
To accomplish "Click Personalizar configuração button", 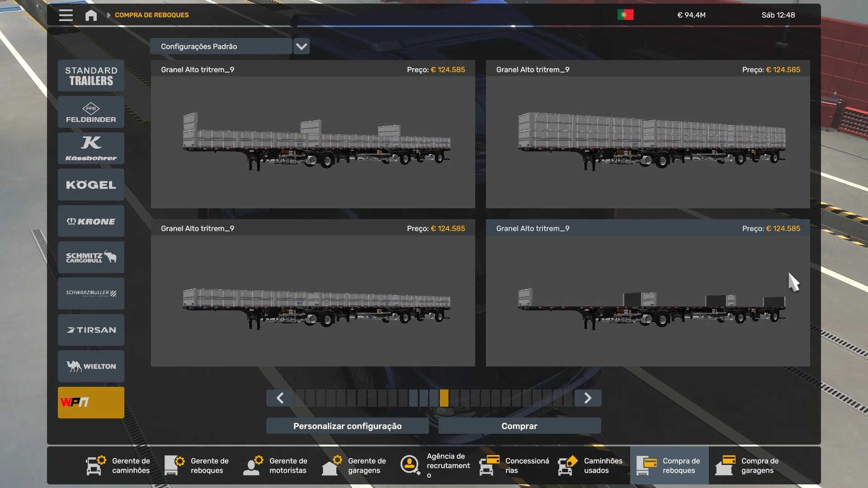I will click(347, 426).
